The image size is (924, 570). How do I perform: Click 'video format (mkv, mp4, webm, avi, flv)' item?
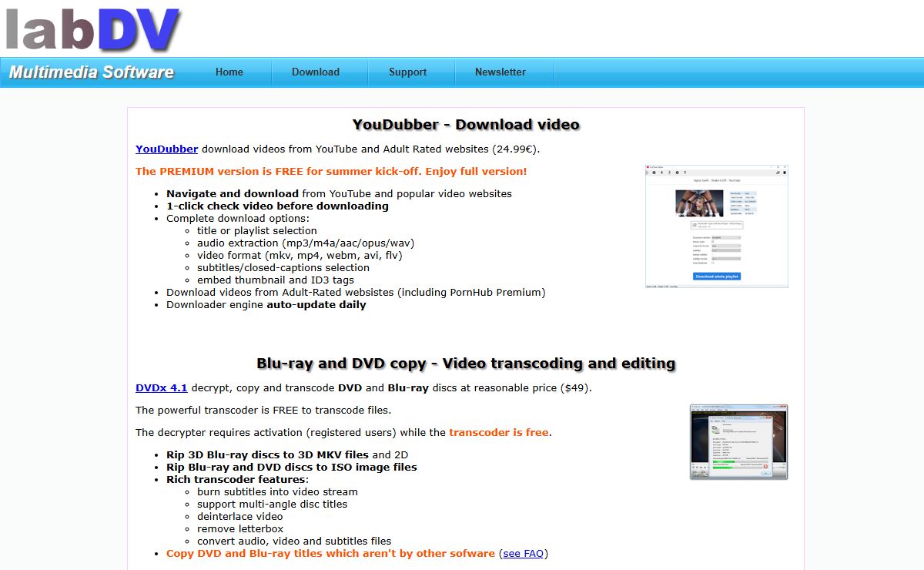pos(300,255)
